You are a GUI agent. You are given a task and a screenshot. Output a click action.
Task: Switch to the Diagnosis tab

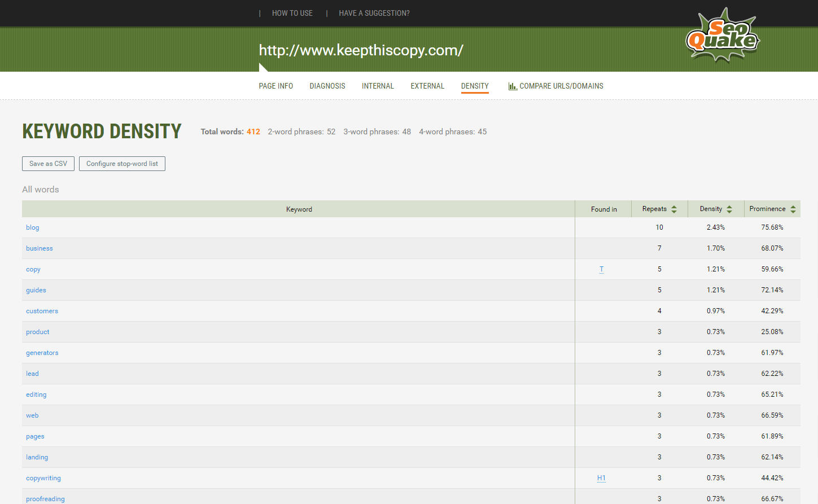(x=327, y=86)
